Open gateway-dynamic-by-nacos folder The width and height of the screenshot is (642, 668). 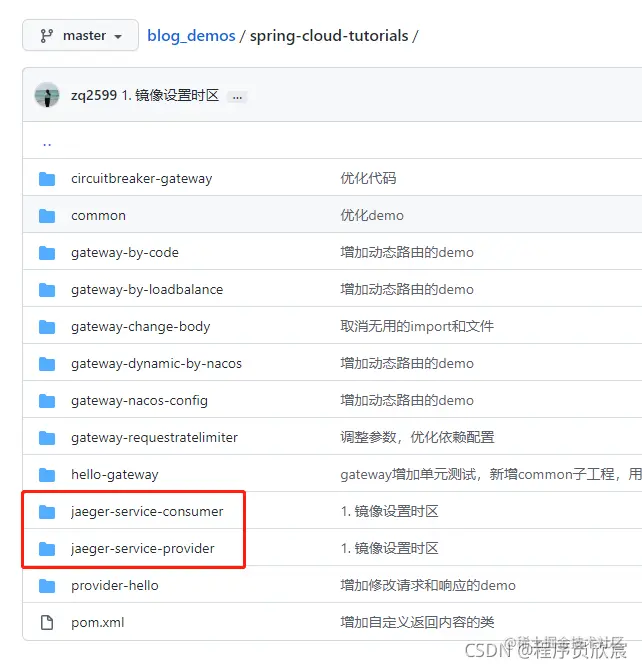156,364
